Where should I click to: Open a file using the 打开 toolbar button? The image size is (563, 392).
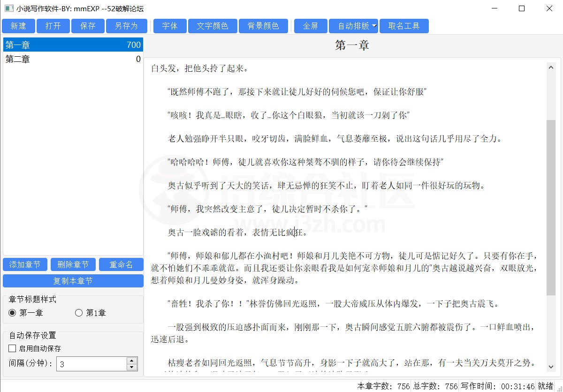click(x=53, y=26)
